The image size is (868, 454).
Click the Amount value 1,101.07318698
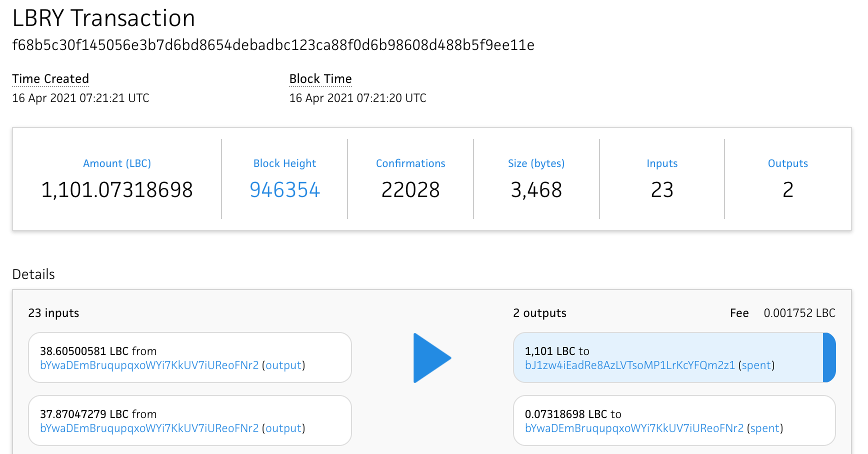coord(117,190)
